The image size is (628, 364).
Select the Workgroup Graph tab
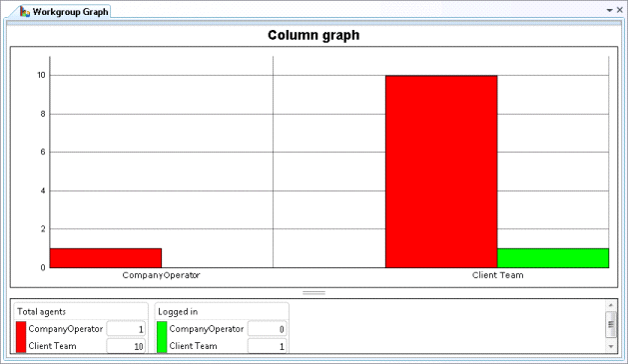[x=63, y=12]
